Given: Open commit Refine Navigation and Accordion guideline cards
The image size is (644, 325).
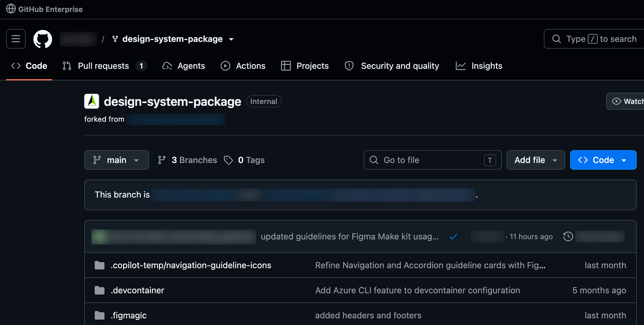Looking at the screenshot, I should pyautogui.click(x=430, y=265).
